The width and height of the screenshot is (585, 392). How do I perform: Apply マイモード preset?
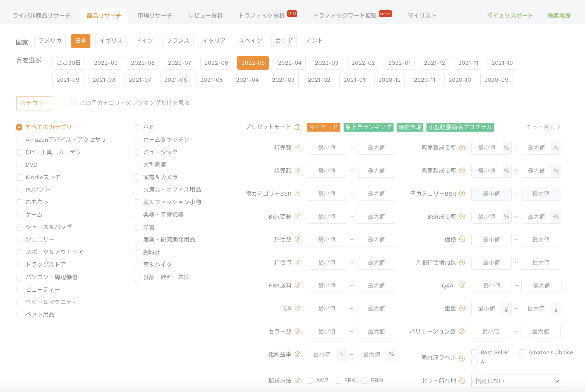323,127
